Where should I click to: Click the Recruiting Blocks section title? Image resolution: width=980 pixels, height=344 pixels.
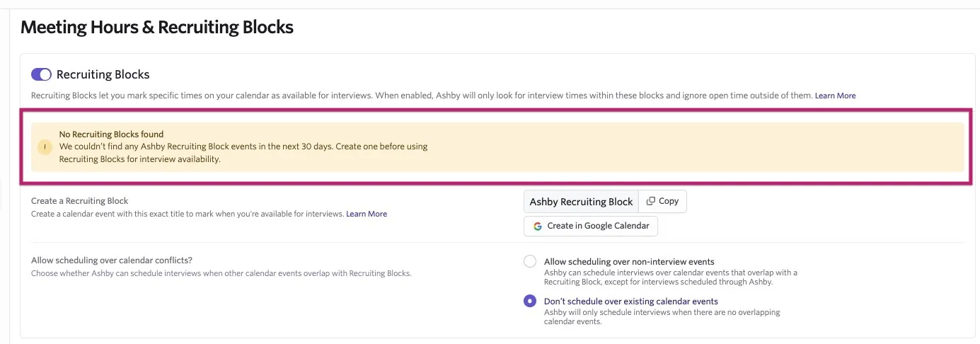103,74
